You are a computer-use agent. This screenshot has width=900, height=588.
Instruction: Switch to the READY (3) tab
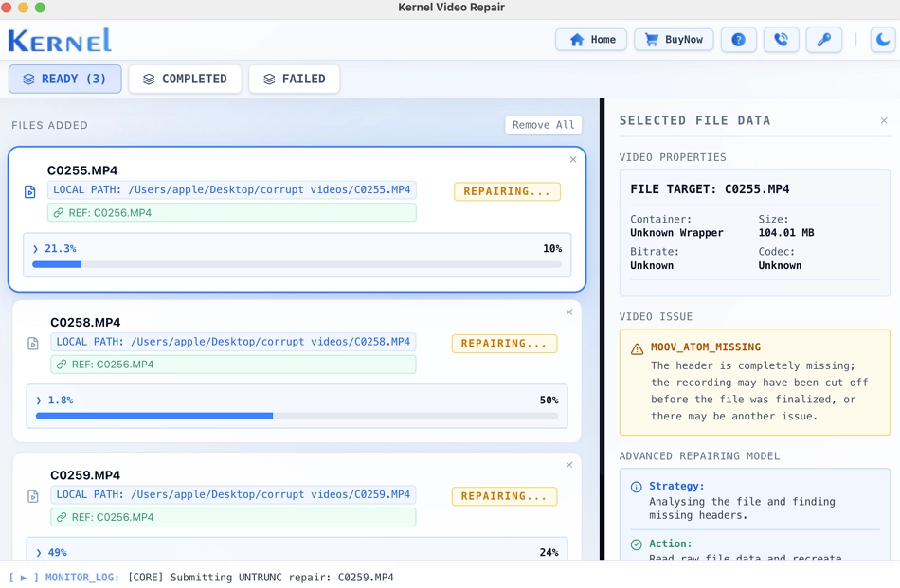coord(64,80)
